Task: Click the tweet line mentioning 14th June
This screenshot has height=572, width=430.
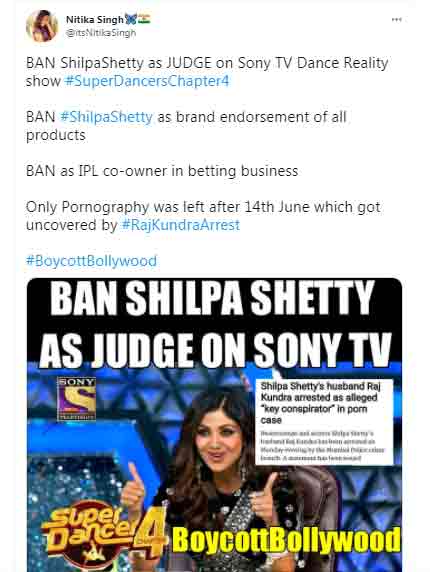Action: 203,216
